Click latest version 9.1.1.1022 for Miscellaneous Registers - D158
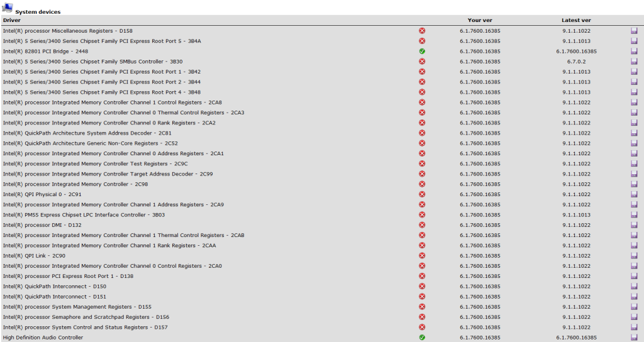The height and width of the screenshot is (342, 644). point(576,31)
